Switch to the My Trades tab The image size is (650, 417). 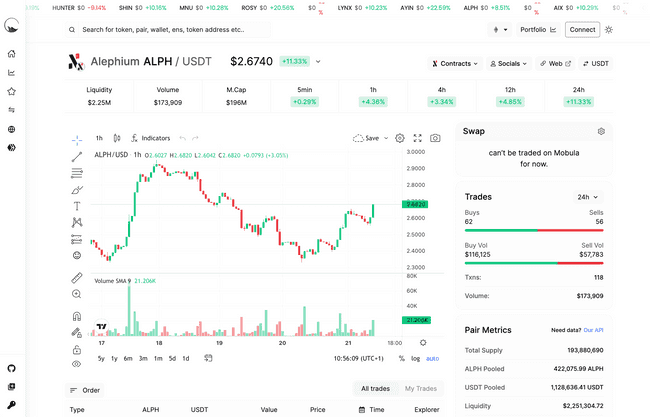420,389
